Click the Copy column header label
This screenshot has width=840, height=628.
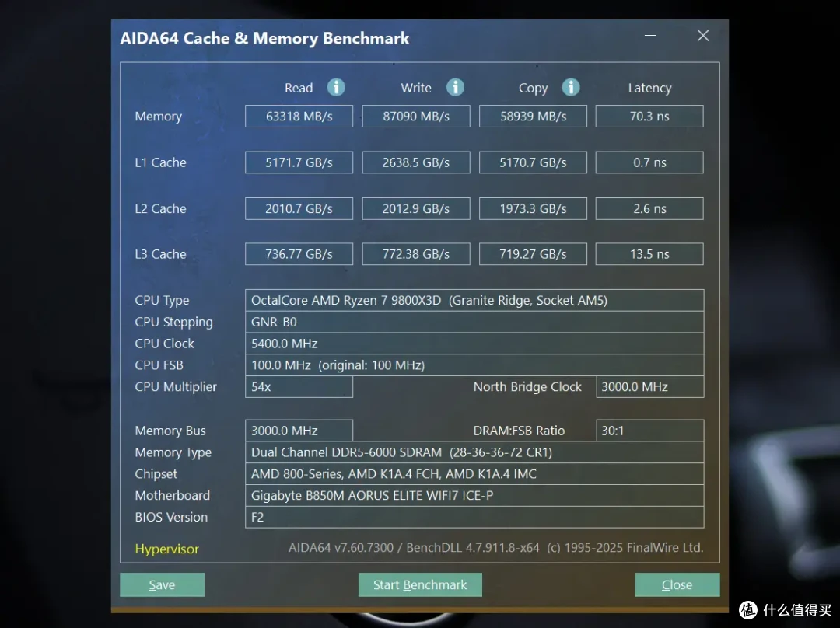(x=533, y=89)
